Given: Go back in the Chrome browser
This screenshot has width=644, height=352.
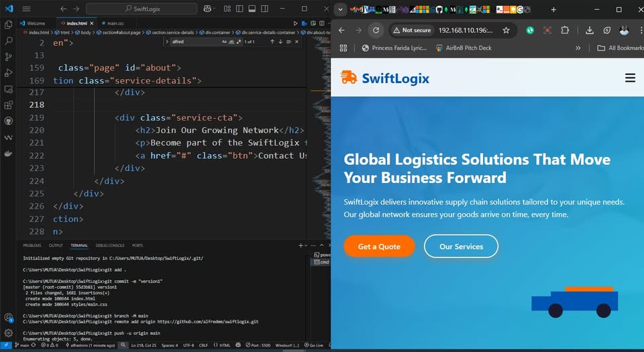Looking at the screenshot, I should (x=341, y=30).
